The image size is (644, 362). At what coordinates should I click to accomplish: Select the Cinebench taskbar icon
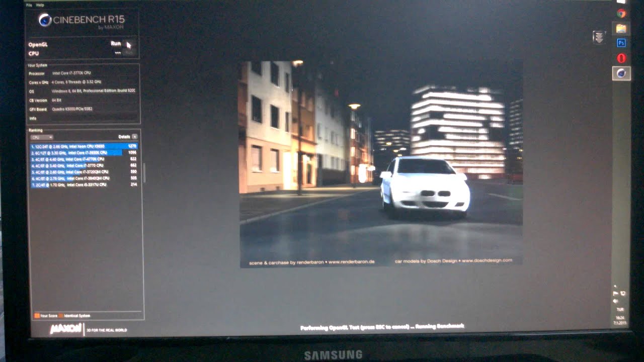point(621,73)
